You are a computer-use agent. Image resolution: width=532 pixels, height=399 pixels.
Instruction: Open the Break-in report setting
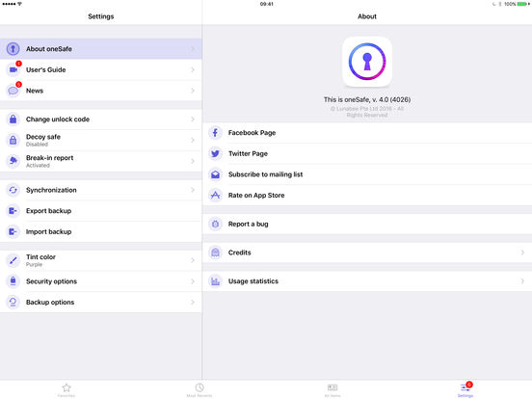point(101,161)
